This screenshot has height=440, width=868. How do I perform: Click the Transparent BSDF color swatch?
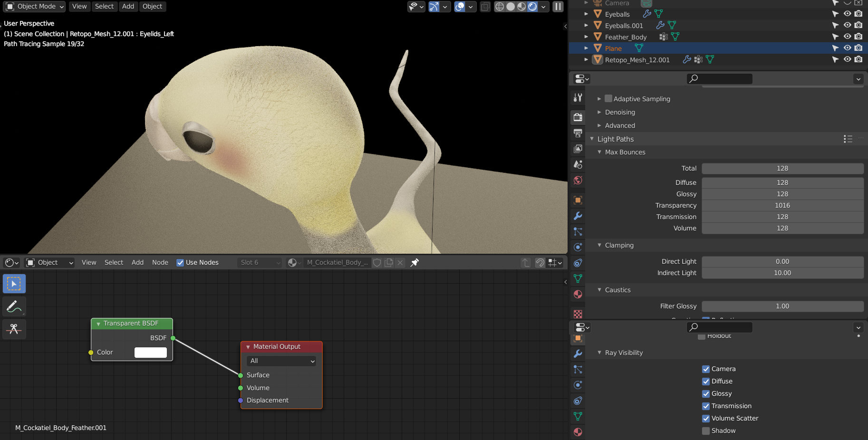click(x=150, y=352)
